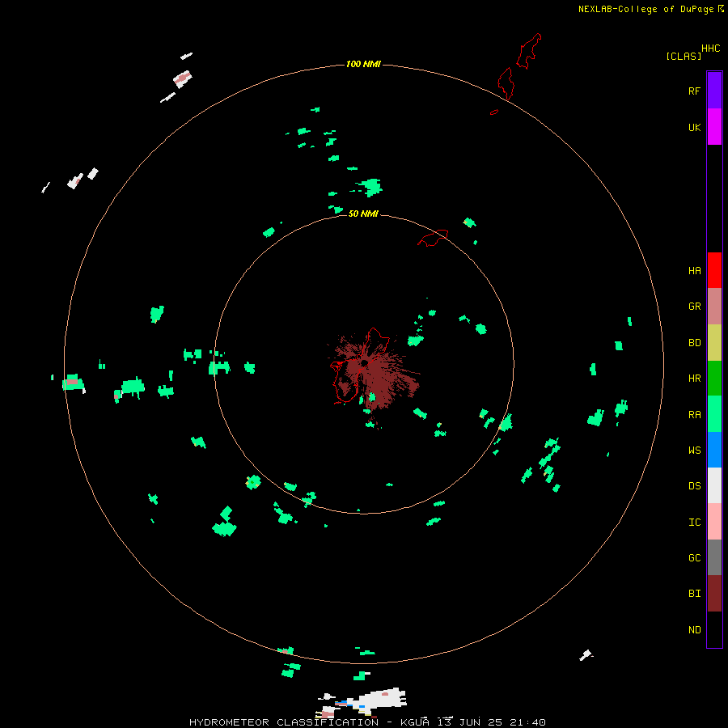Image resolution: width=728 pixels, height=728 pixels.
Task: Click the WS blue legend color swatch
Action: (x=714, y=450)
